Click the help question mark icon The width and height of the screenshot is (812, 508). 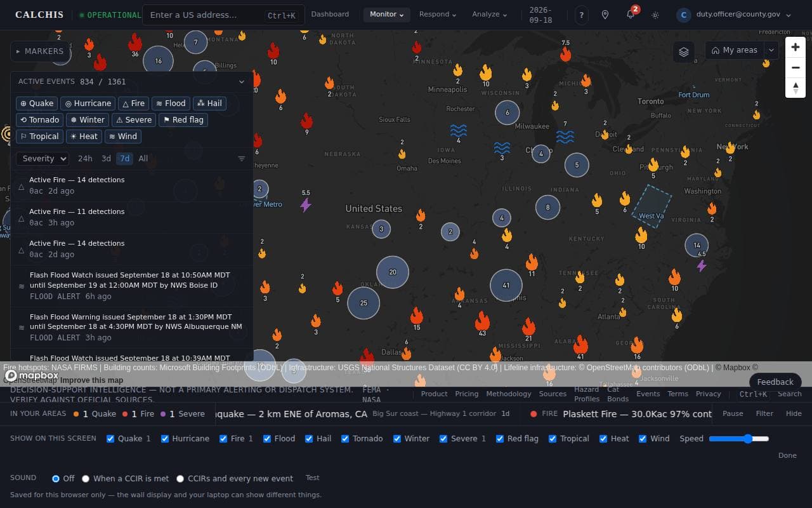(581, 15)
